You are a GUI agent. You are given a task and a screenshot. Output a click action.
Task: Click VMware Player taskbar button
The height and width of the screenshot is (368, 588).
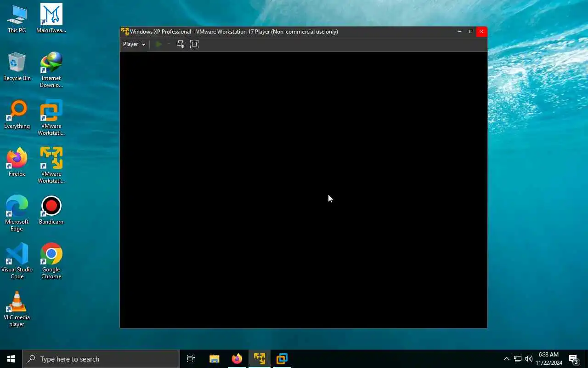[x=260, y=359]
